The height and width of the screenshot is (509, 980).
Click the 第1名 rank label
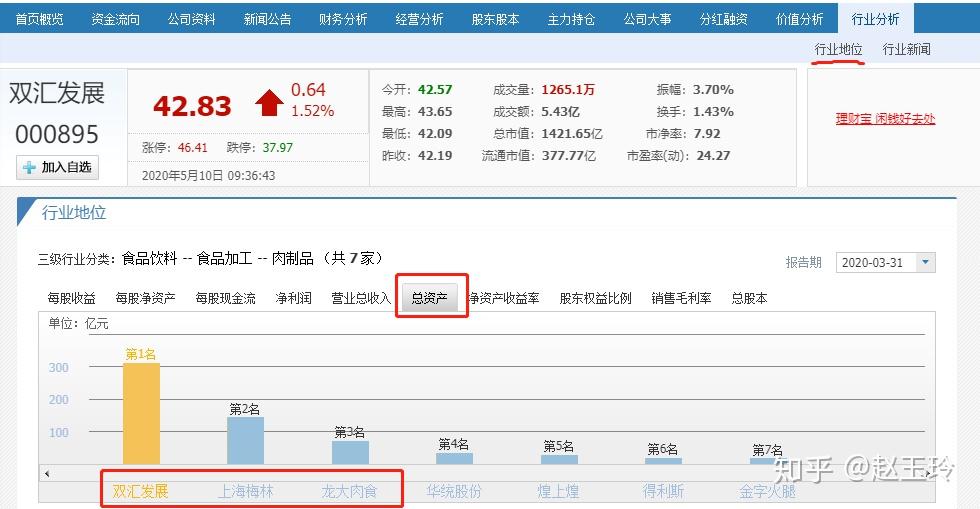point(141,355)
